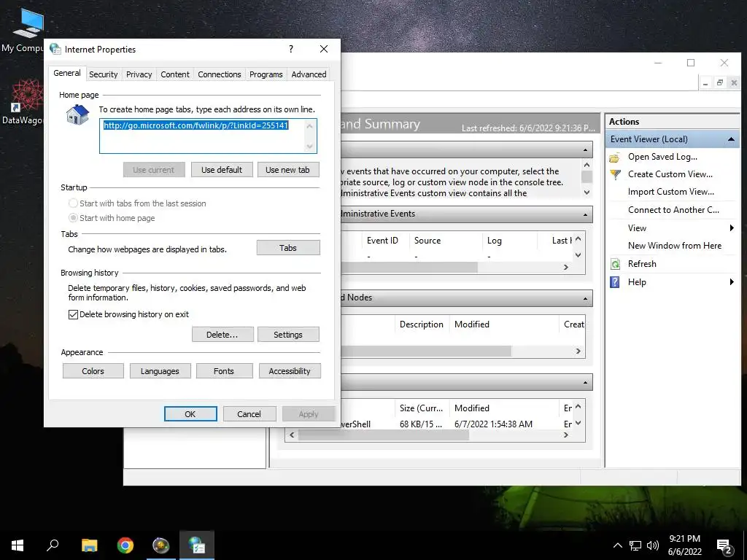Collapse the overview section arrow
This screenshot has width=747, height=560.
tap(586, 150)
